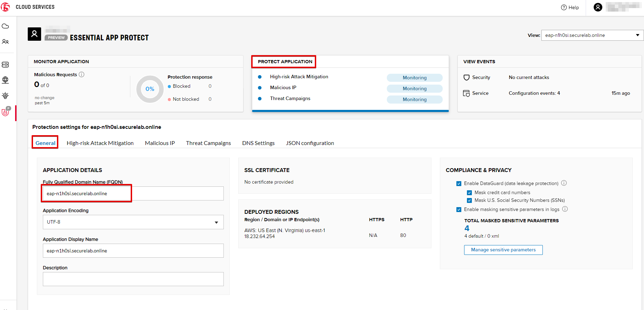644x310 pixels.
Task: Switch to Threat Campaigns tab
Action: 208,143
